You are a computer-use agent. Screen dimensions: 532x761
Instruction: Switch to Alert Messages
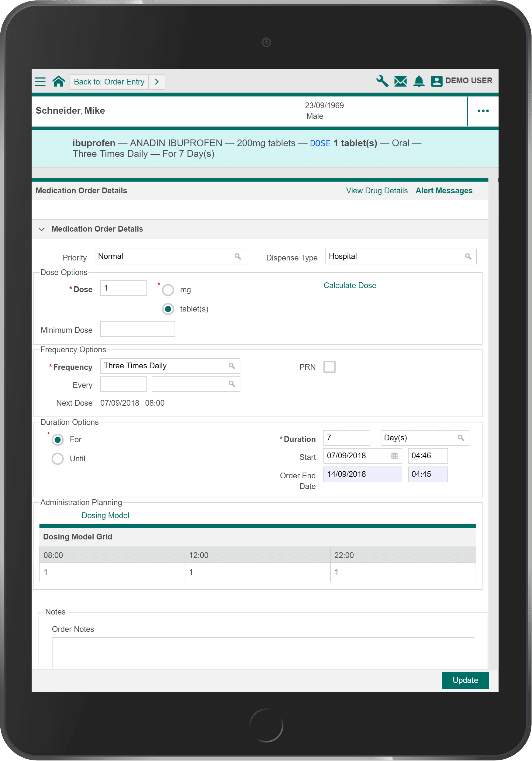coord(444,191)
